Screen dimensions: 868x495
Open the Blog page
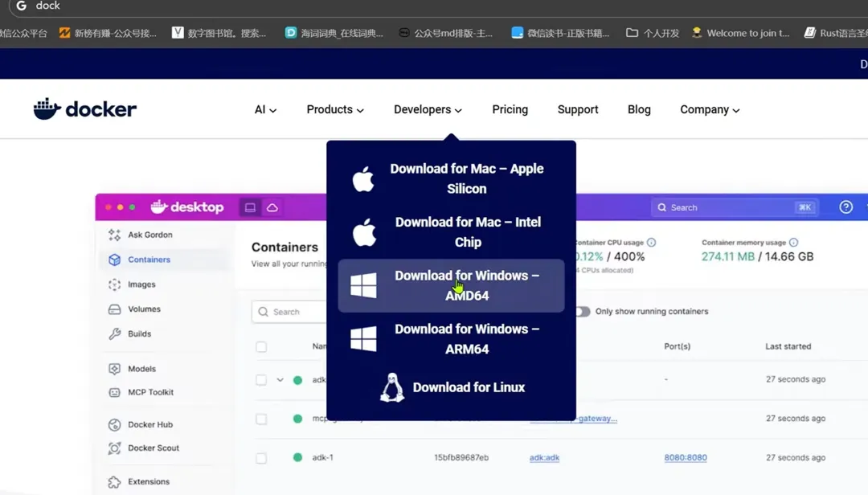coord(639,109)
